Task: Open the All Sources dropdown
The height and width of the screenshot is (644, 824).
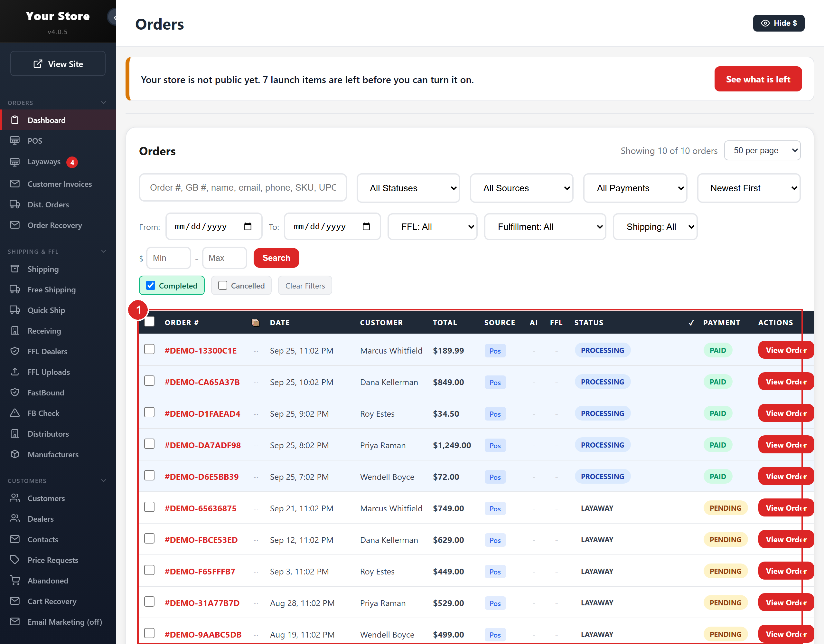Action: click(521, 188)
